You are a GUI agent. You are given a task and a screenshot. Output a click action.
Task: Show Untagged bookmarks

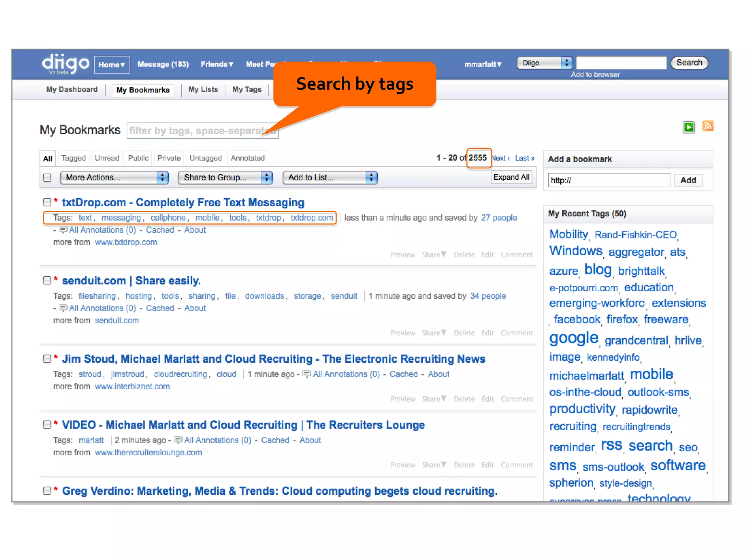(206, 158)
